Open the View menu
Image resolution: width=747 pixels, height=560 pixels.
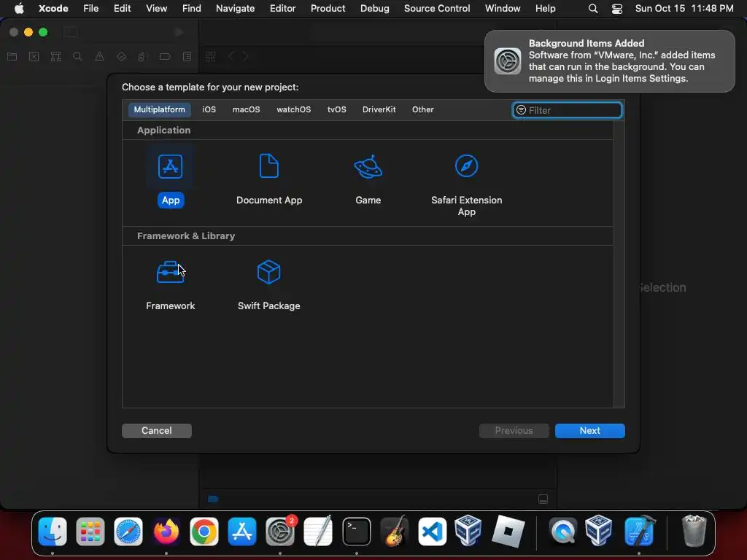(156, 8)
